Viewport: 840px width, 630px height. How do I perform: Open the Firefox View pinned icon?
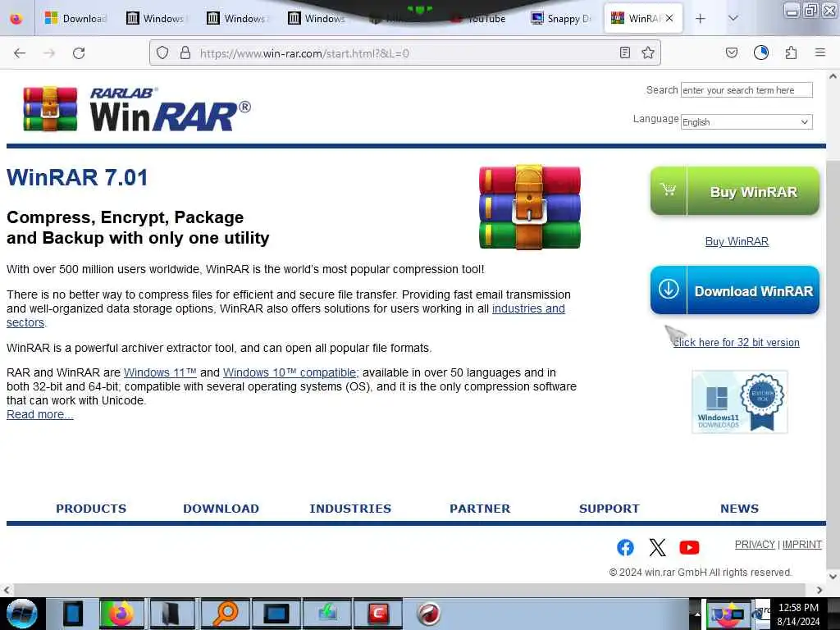(16, 19)
